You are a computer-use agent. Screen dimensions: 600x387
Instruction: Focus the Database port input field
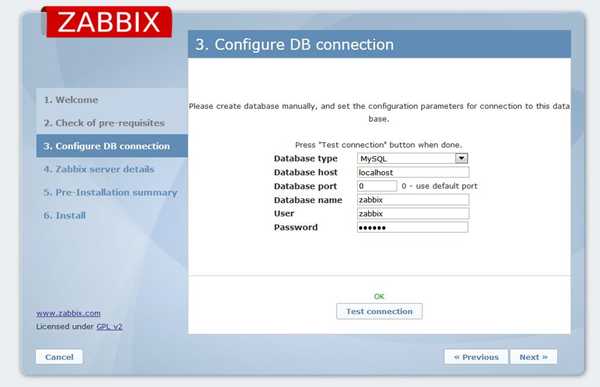click(x=377, y=186)
